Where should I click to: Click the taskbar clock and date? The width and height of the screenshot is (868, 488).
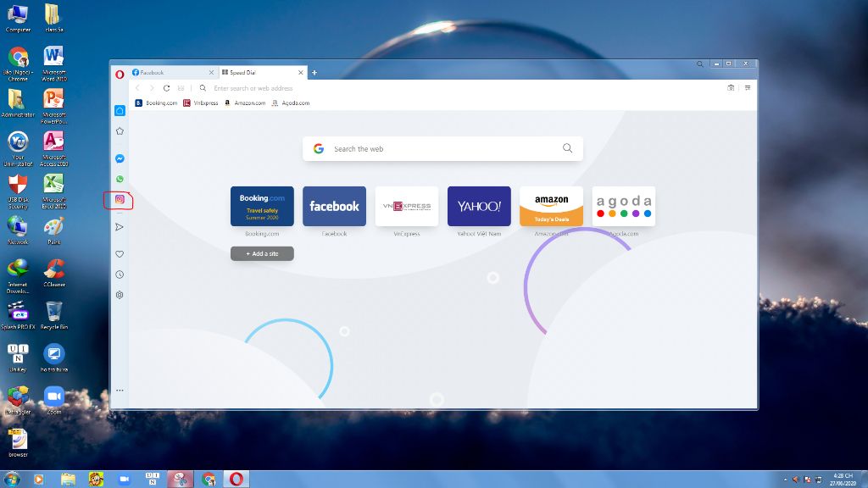click(x=843, y=480)
